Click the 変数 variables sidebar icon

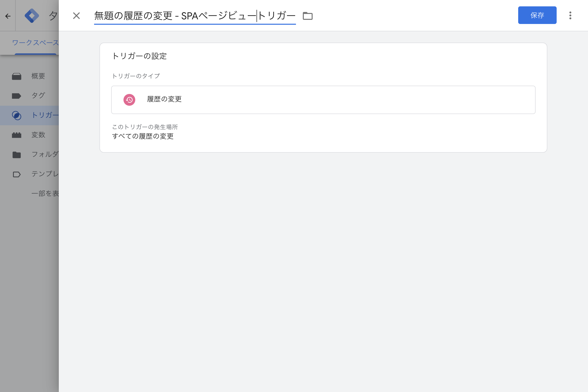pyautogui.click(x=16, y=135)
